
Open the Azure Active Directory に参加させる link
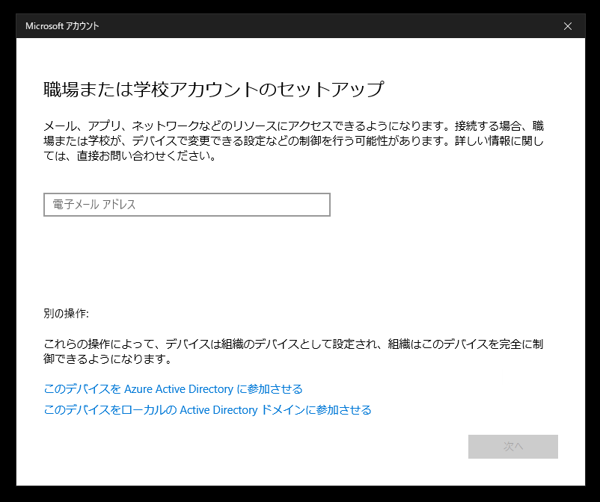point(173,389)
